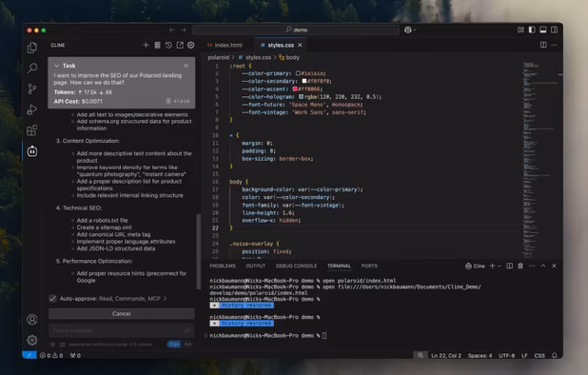Open the Extensions view

pos(32,130)
